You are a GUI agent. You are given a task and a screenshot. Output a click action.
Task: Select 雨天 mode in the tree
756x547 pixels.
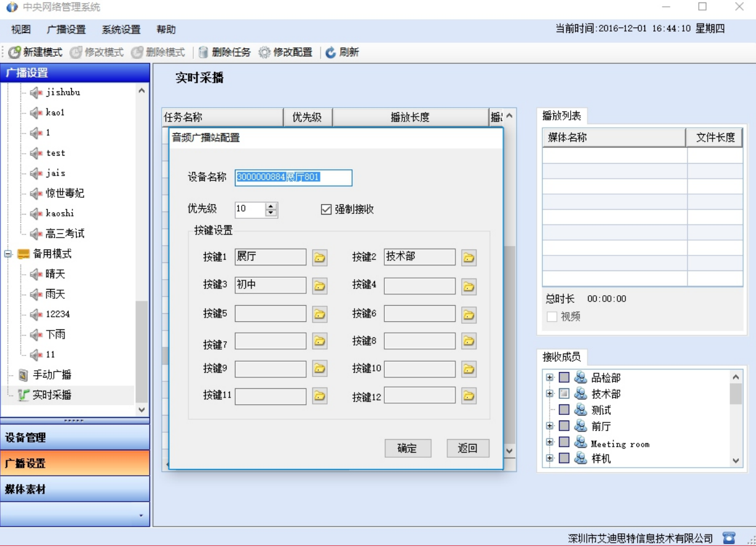(55, 294)
